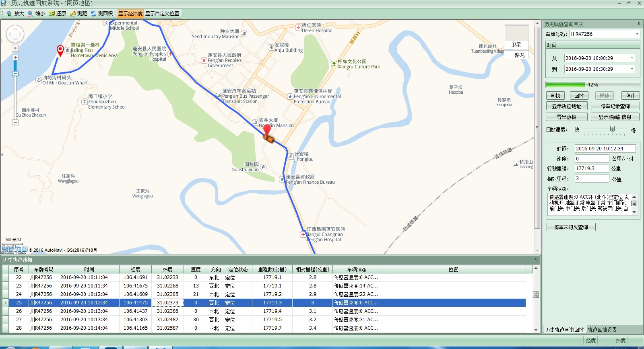
Task: Switch to the 历史轨迹查询回放 tab
Action: pos(564,330)
